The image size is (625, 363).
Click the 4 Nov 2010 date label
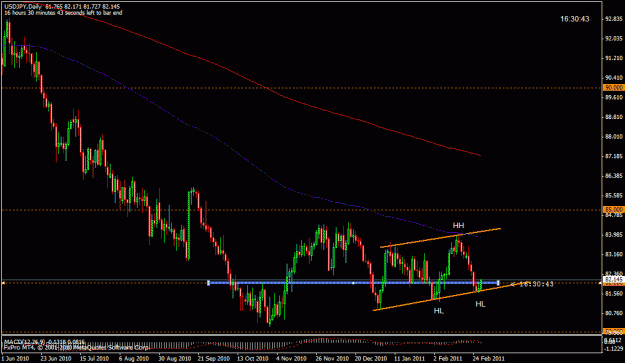click(291, 359)
